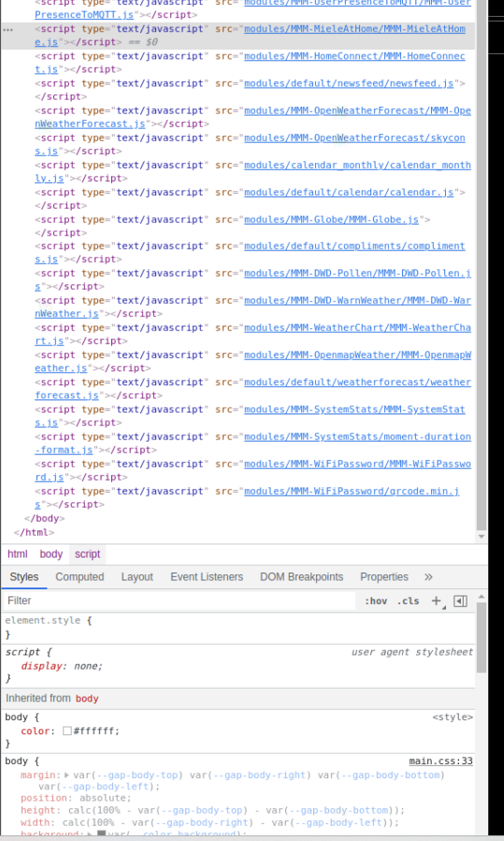Click the display: none declaration
The width and height of the screenshot is (504, 841).
pos(62,666)
